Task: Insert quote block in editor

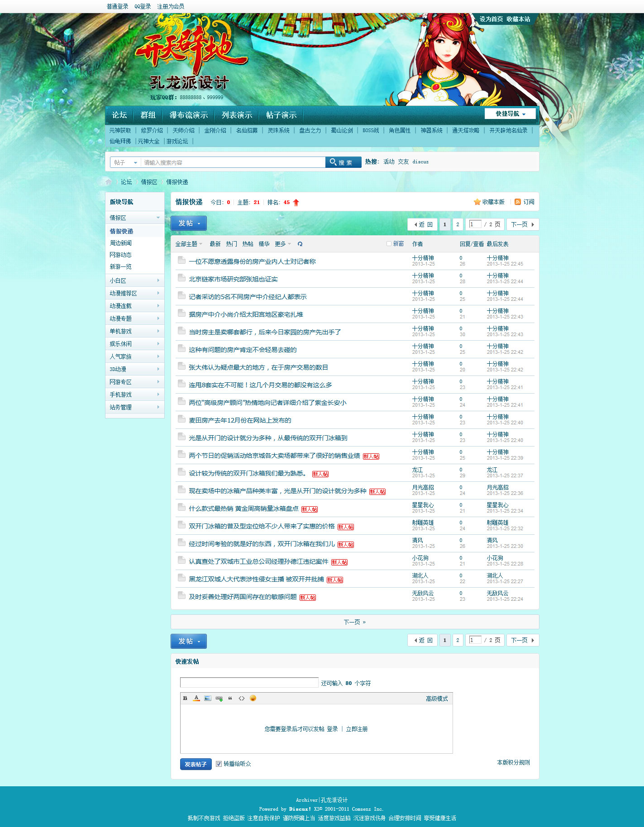Action: point(230,698)
